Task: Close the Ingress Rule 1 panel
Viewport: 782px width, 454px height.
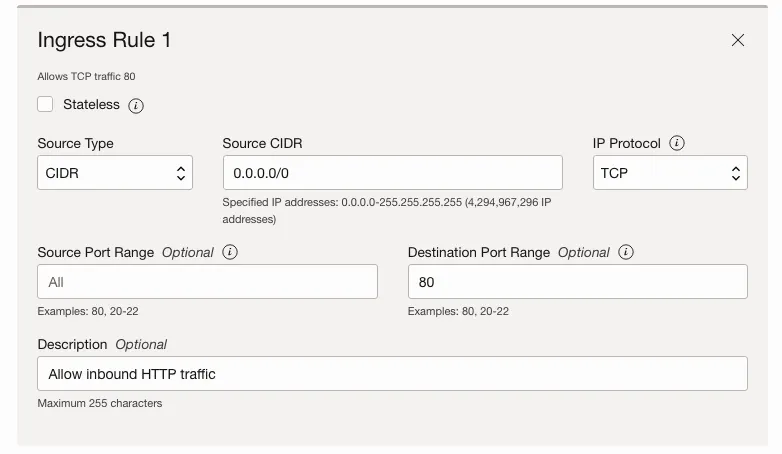Action: click(738, 40)
